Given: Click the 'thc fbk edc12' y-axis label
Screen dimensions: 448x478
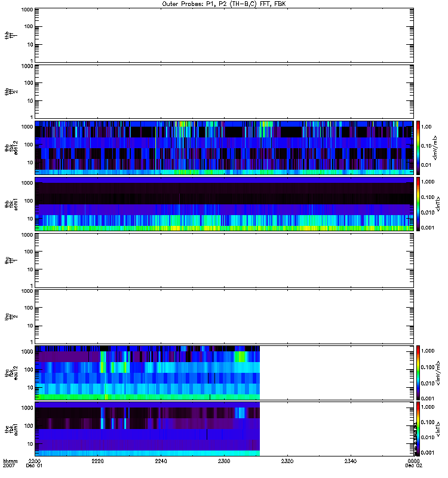Looking at the screenshot, I should coord(11,372).
